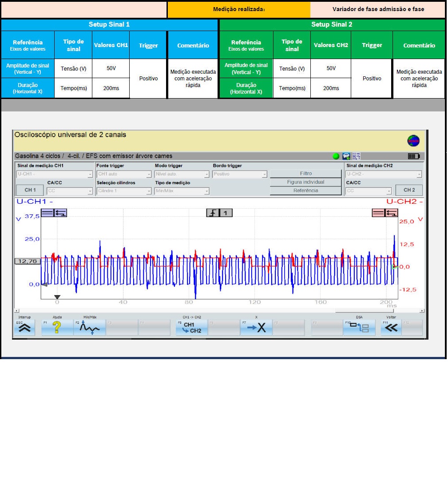This screenshot has height=491, width=448.
Task: Open the F10 DSA function icon
Action: click(359, 328)
